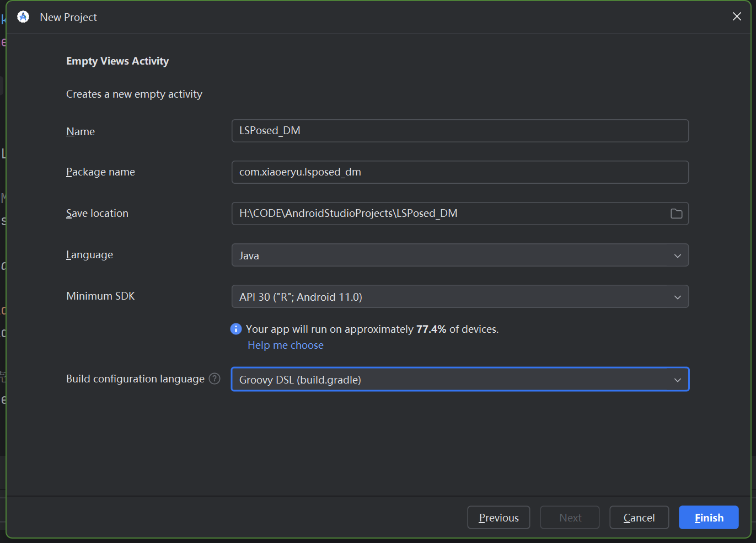Click the Package name label
756x543 pixels.
tap(100, 172)
